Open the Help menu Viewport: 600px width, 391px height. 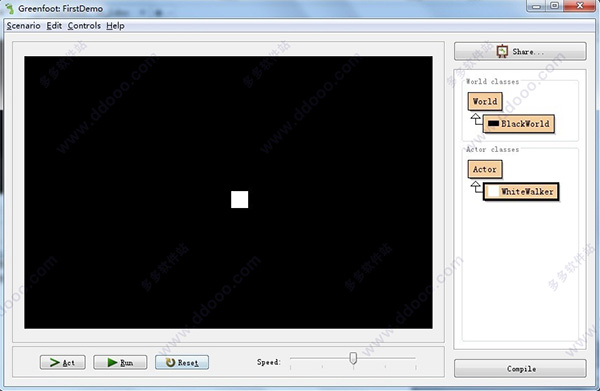pyautogui.click(x=115, y=26)
